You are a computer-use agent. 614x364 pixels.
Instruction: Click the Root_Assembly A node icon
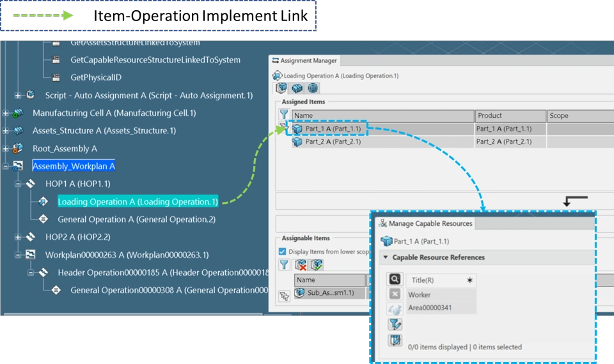(18, 148)
